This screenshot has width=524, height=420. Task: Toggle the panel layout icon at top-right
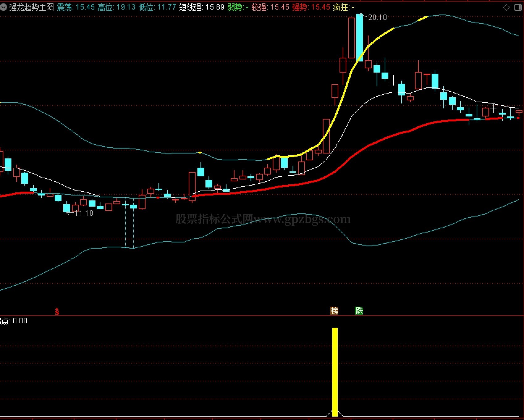[518, 7]
